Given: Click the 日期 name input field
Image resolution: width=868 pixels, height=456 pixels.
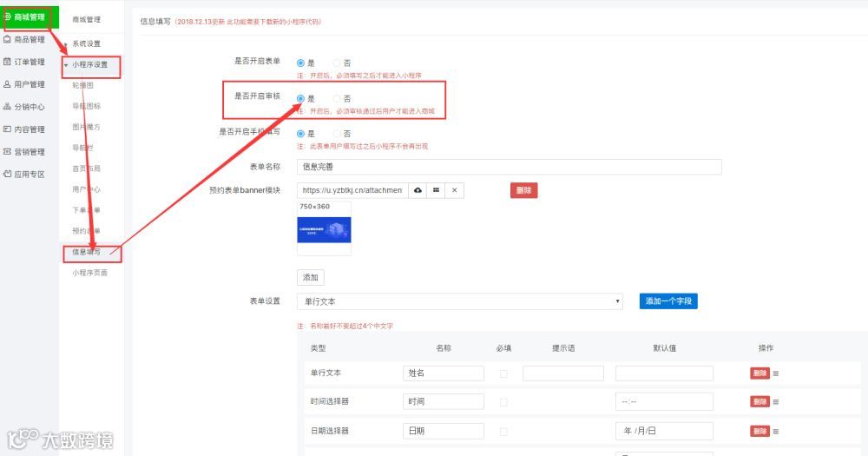Looking at the screenshot, I should click(444, 431).
